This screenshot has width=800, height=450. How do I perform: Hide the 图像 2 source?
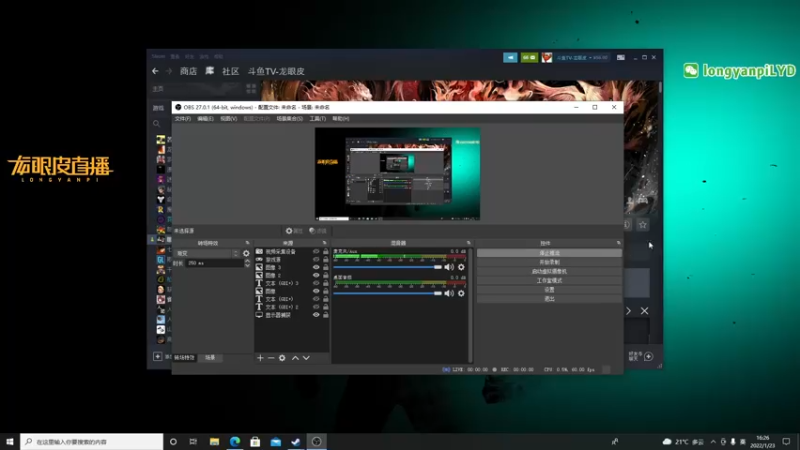click(316, 275)
